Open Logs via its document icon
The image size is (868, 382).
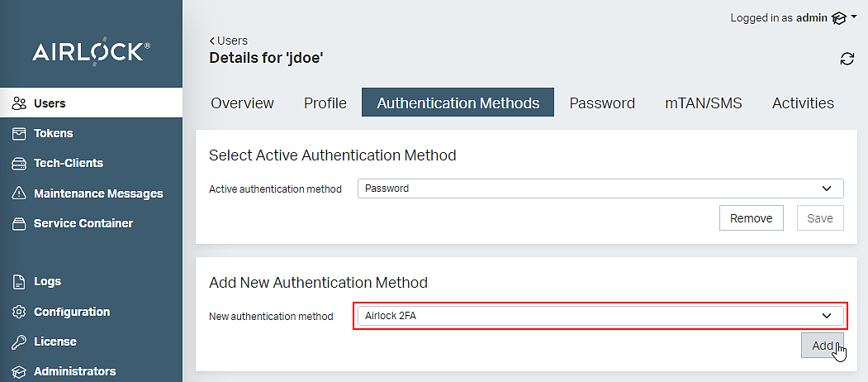20,282
